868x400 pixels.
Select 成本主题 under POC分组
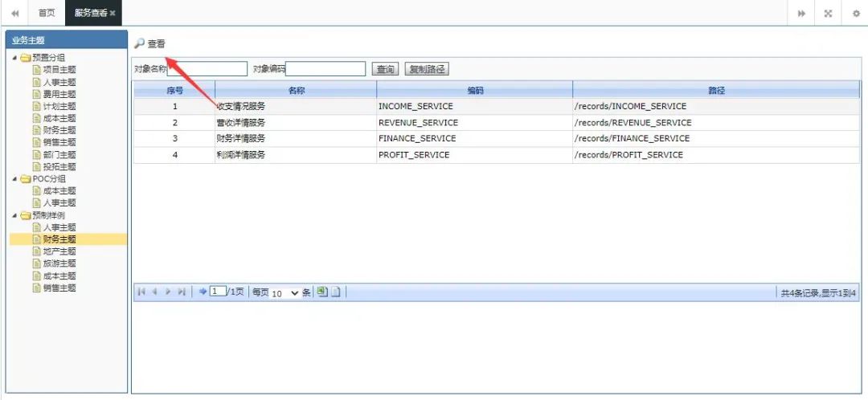[59, 191]
